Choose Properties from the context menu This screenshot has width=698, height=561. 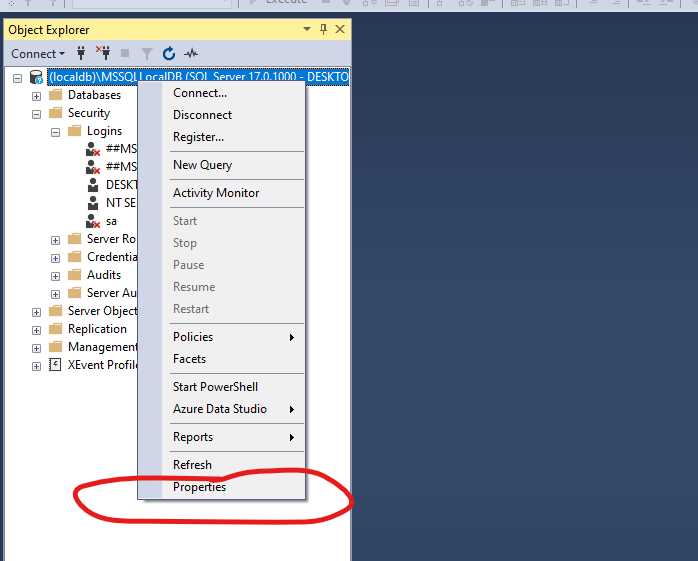point(199,487)
